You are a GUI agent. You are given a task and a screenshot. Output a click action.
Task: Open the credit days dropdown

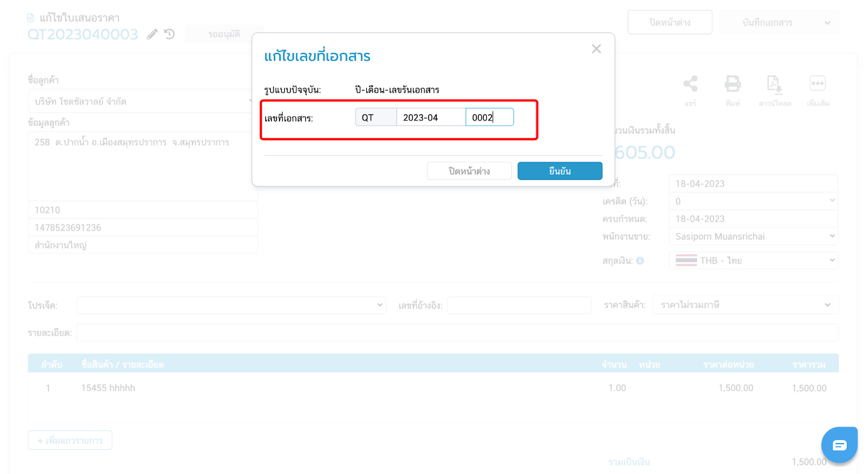pos(753,201)
